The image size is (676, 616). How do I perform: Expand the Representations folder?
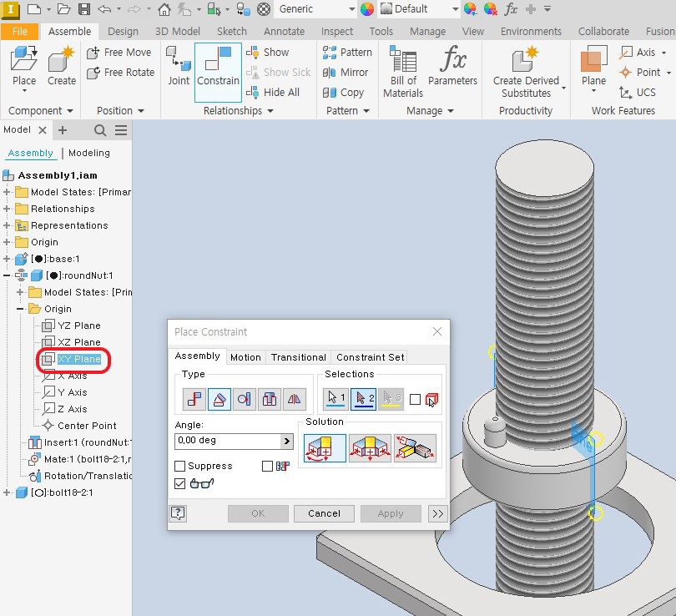(x=7, y=225)
